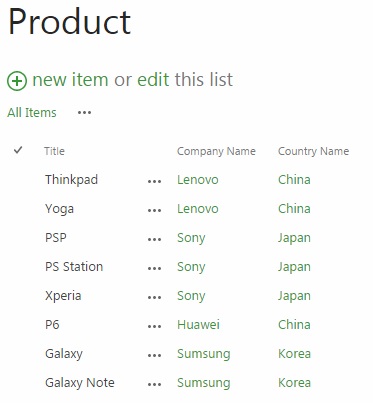Sort by the Title column header
The image size is (373, 403).
(x=54, y=151)
